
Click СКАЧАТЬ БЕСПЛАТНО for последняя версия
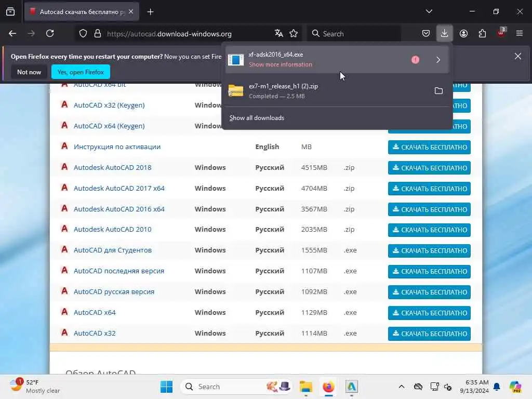pyautogui.click(x=429, y=271)
